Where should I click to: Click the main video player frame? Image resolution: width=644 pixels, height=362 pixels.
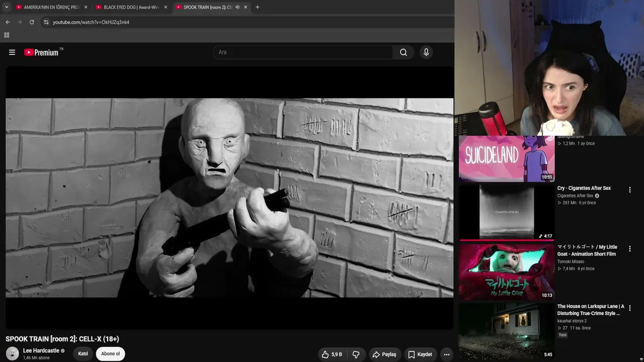(x=229, y=198)
